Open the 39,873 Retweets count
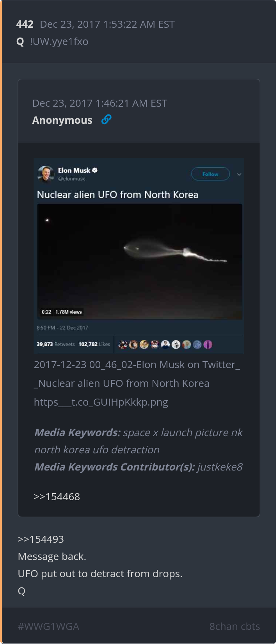This screenshot has width=277, height=644. click(x=56, y=344)
